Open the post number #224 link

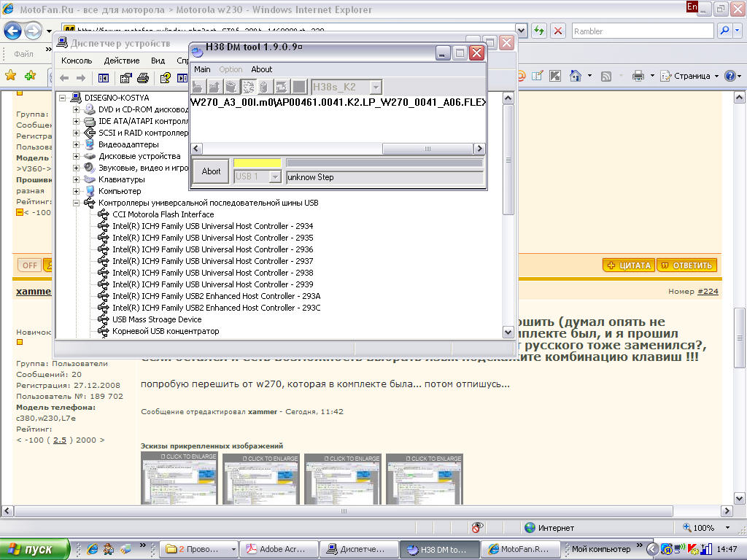(708, 292)
